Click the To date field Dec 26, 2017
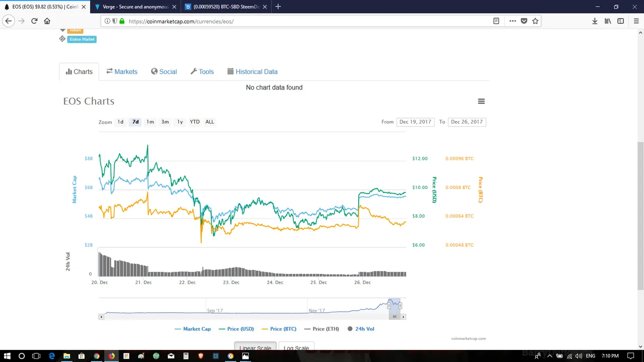 [467, 122]
